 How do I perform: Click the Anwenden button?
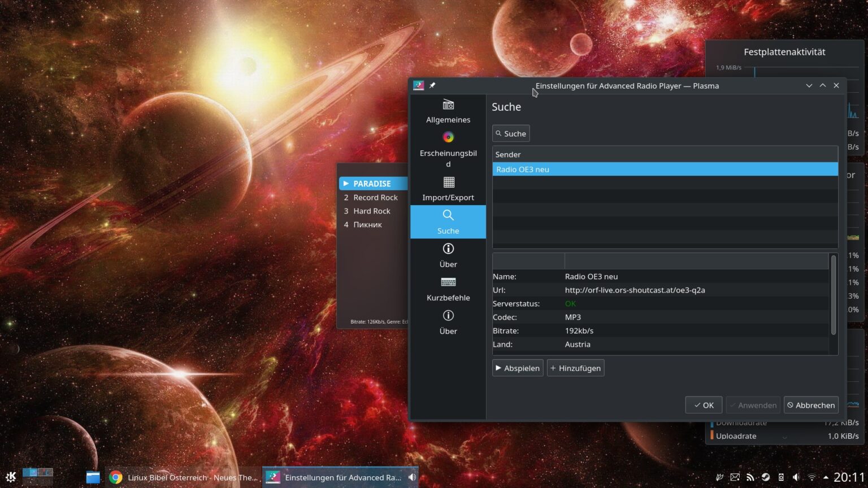(753, 405)
